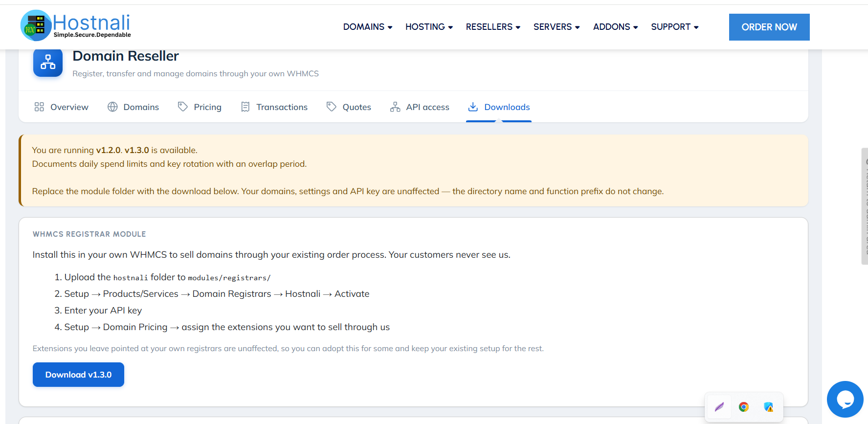The width and height of the screenshot is (868, 424).
Task: Select the globe icon for Domains
Action: [112, 107]
